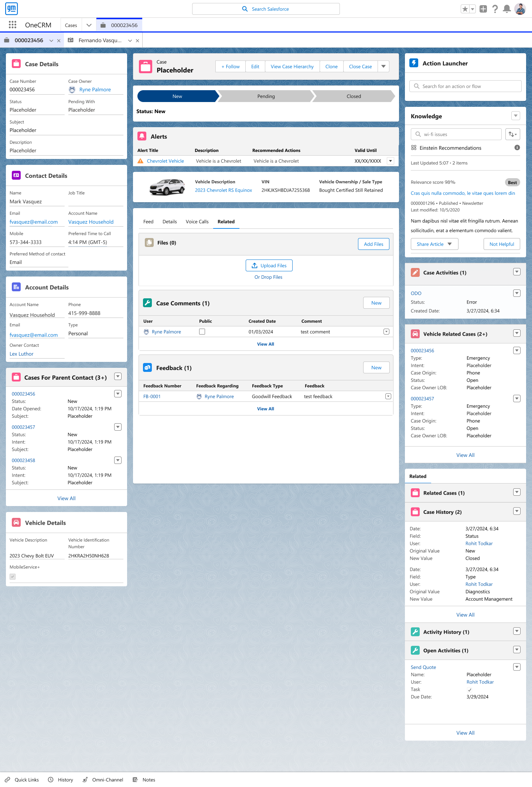Click the Search Salesforce field
This screenshot has width=532, height=787.
coord(266,9)
